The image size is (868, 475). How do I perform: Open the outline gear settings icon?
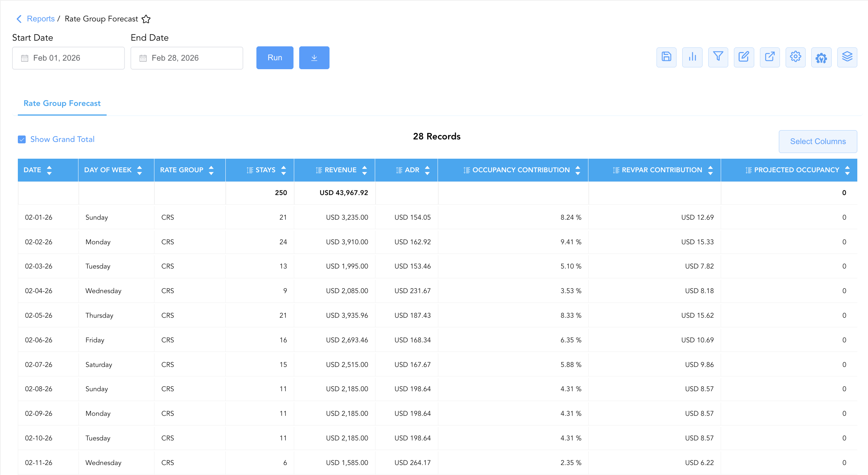795,57
